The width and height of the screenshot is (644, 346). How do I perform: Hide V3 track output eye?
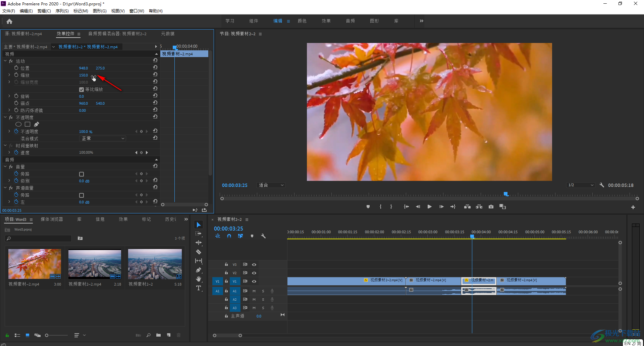(254, 264)
